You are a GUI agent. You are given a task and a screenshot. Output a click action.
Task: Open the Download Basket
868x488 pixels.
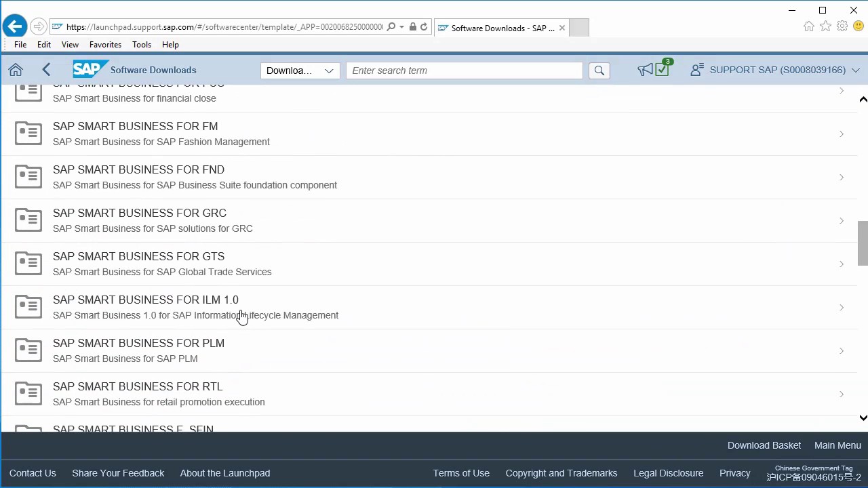click(764, 445)
